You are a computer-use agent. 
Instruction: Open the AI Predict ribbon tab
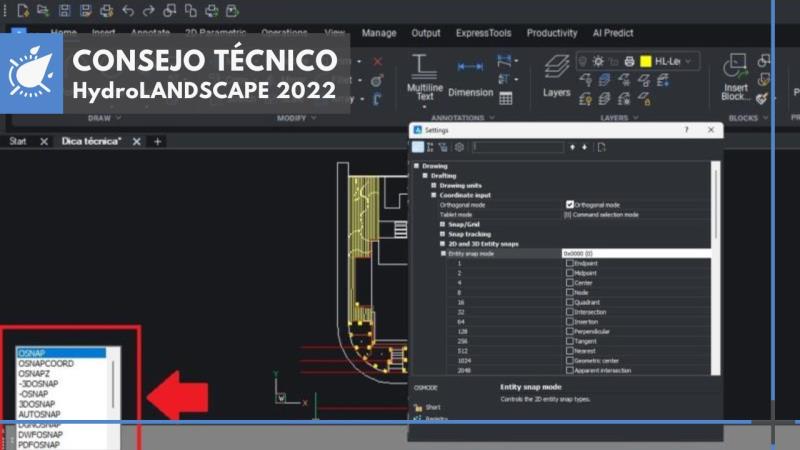pyautogui.click(x=613, y=33)
